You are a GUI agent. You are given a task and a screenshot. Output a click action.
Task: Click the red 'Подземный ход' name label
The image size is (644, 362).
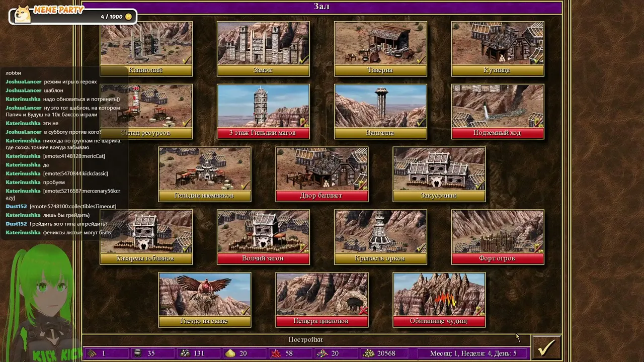(x=498, y=133)
